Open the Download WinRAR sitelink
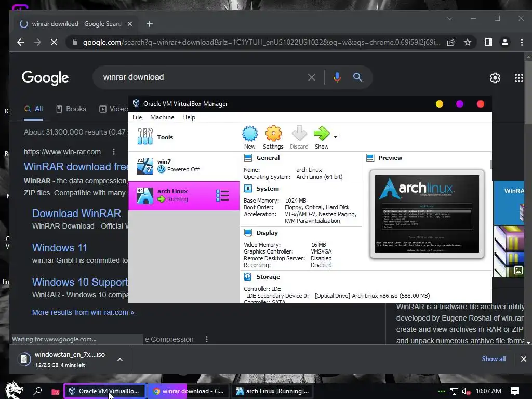Image resolution: width=532 pixels, height=399 pixels. pos(77,214)
